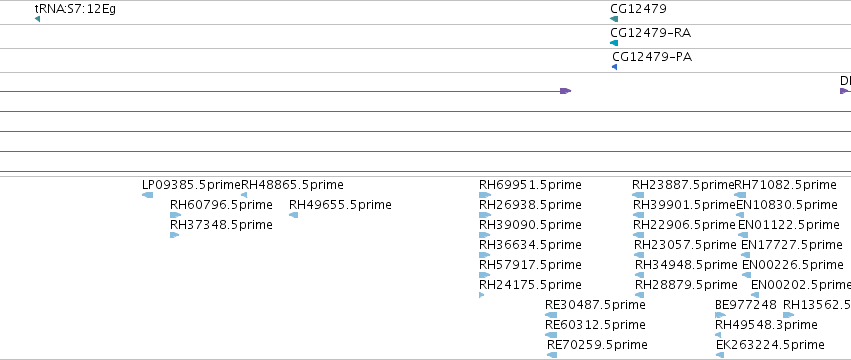Select the CG12479-RA transcript arrow
This screenshot has width=851, height=360.
[614, 43]
